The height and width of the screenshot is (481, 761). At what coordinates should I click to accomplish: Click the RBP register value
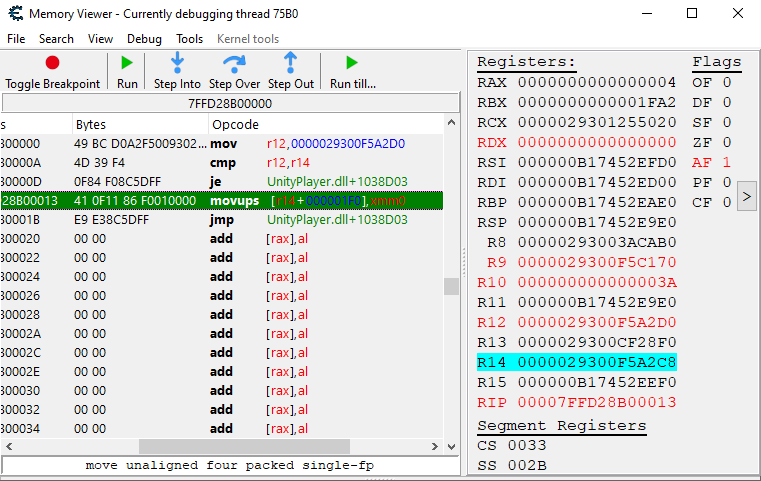point(596,202)
